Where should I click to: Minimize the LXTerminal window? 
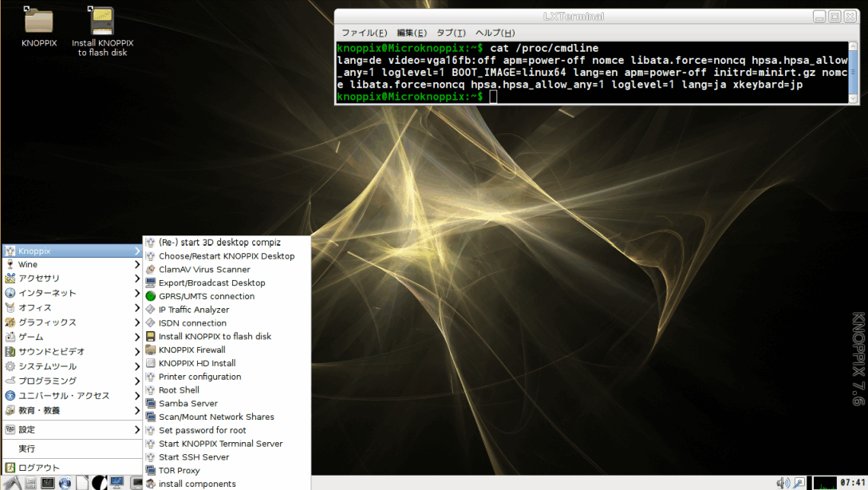tap(819, 17)
